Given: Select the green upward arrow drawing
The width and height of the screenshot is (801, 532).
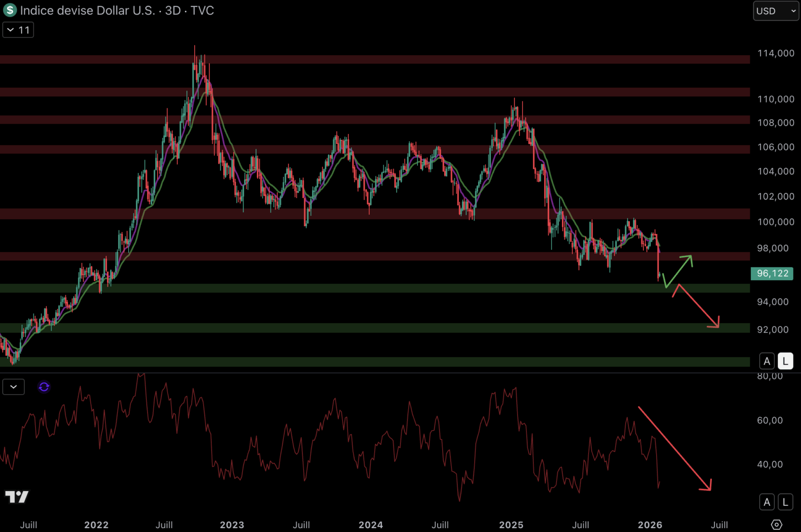Looking at the screenshot, I should (x=679, y=270).
